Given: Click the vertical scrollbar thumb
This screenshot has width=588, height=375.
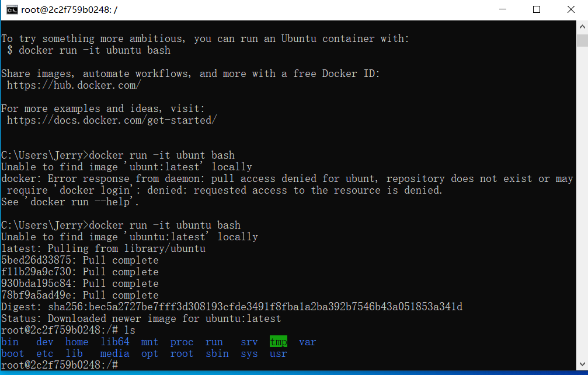Looking at the screenshot, I should pos(582,40).
